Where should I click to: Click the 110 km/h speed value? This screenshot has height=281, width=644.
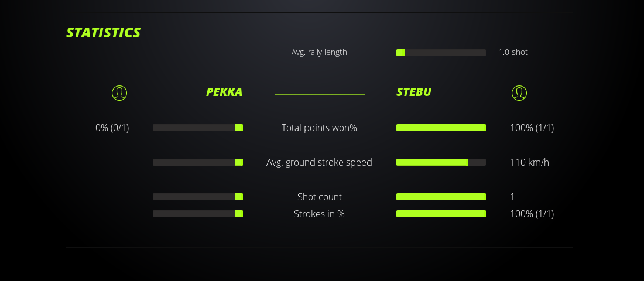coord(529,162)
